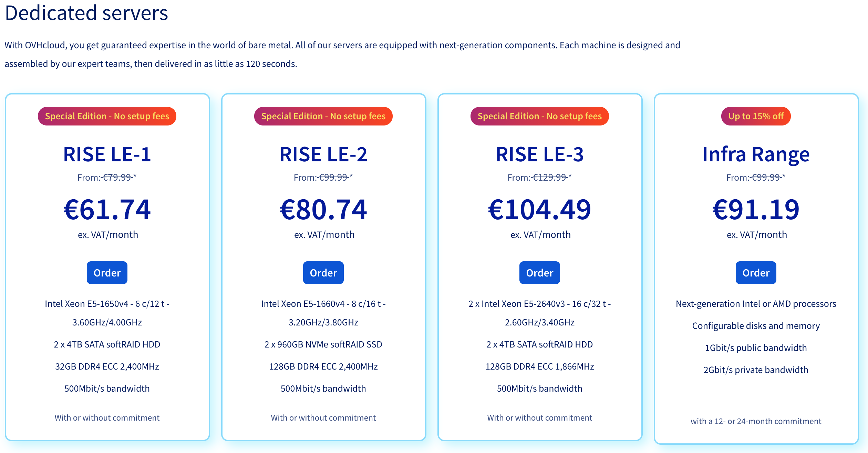Click the €104.49 price
Viewport: 868px width, 453px height.
click(539, 209)
